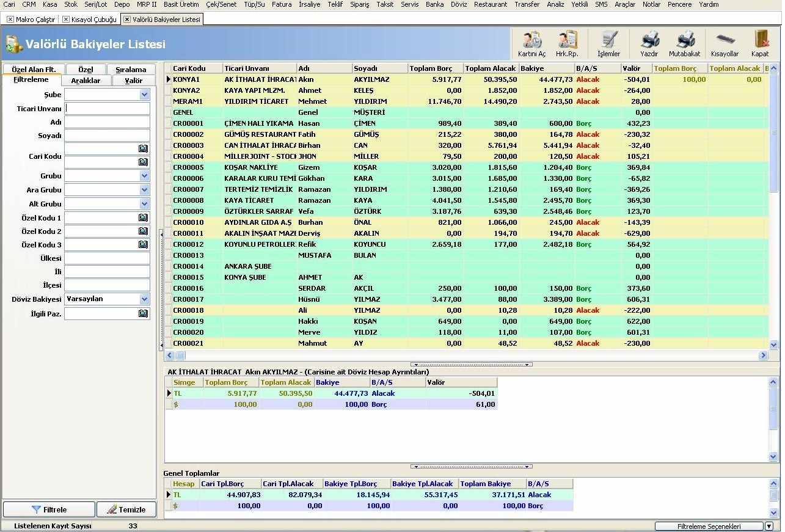Open lookup icon for Özel Kodu 1
785x532 pixels.
(143, 217)
